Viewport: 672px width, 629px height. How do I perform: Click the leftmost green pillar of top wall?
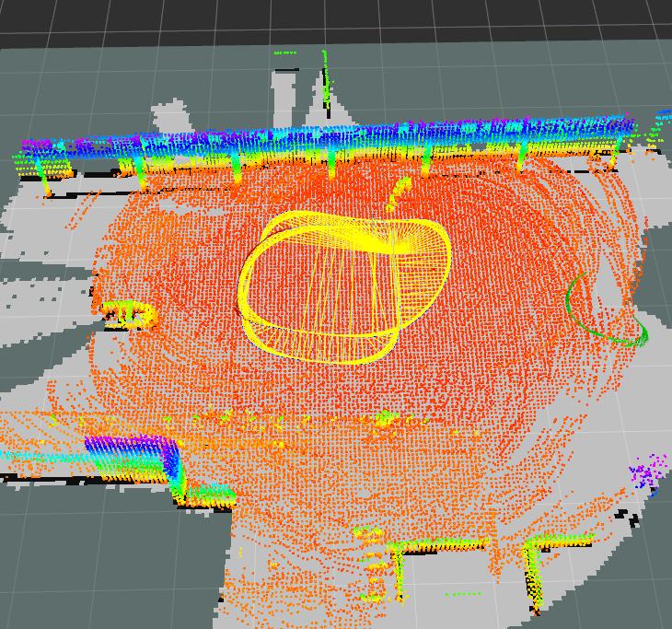43,172
